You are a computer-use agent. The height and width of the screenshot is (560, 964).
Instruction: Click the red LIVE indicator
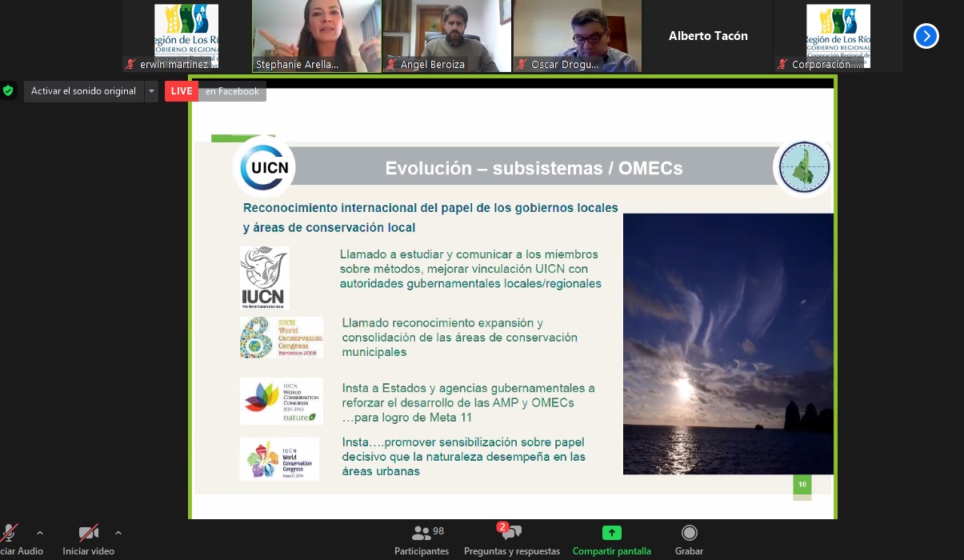182,91
